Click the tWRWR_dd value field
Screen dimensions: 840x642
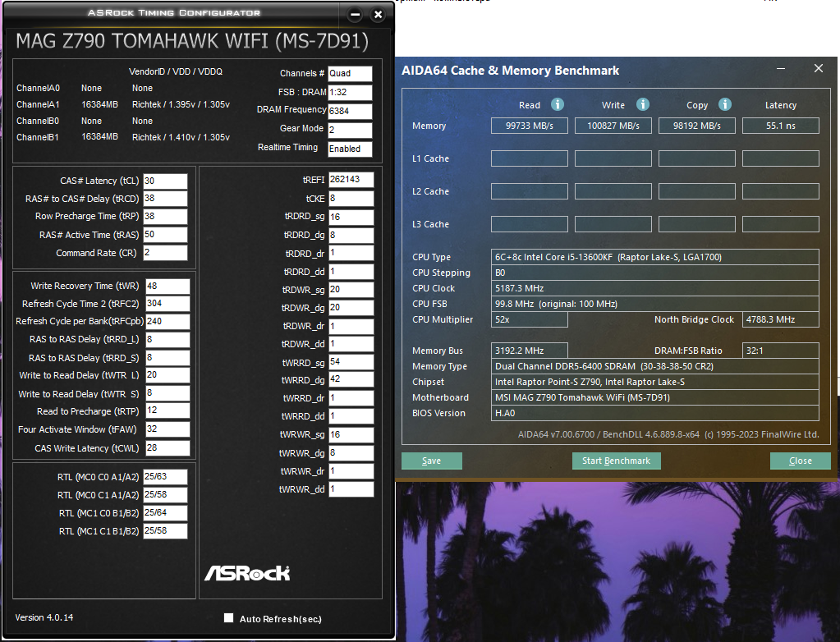[x=351, y=488]
